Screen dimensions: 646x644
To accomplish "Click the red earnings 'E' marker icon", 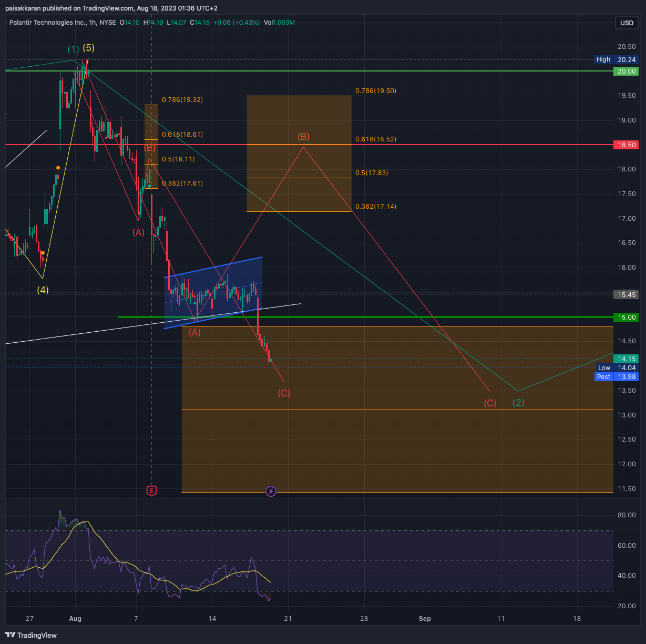I will click(151, 490).
